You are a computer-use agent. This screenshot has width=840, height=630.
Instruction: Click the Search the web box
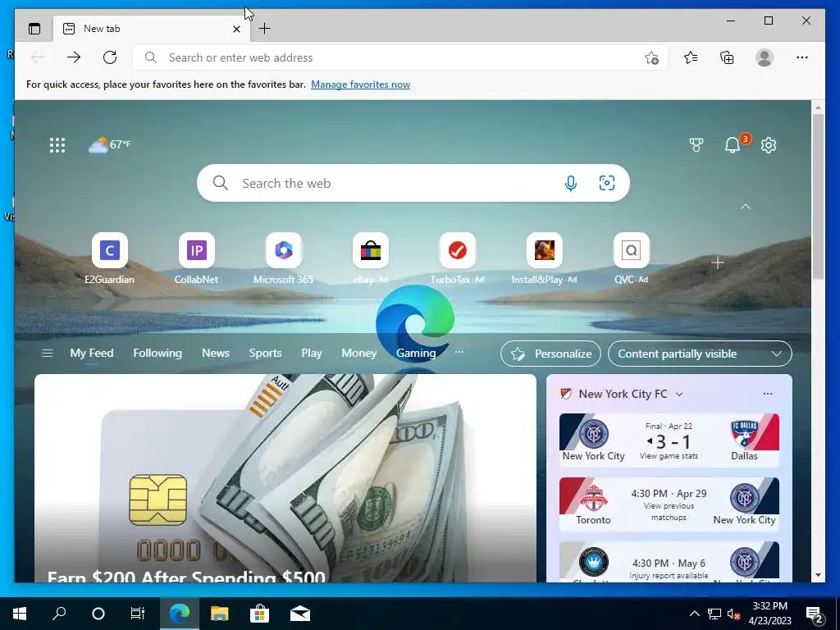click(x=413, y=183)
